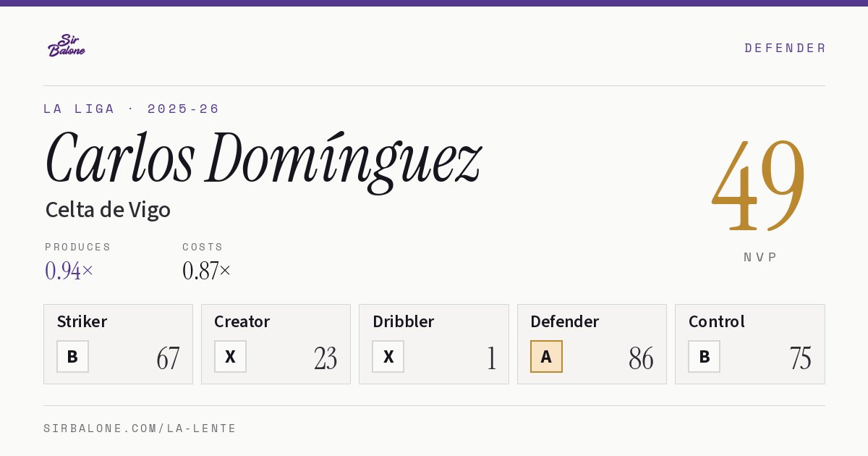Open the Dribbler stat card title
The width and height of the screenshot is (868, 456).
tap(403, 321)
